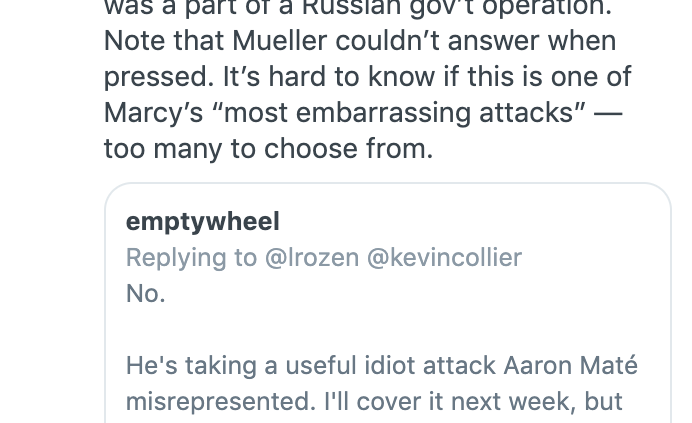Image resolution: width=692 pixels, height=423 pixels.
Task: Click the blank margin left of tweet text
Action: point(52,79)
